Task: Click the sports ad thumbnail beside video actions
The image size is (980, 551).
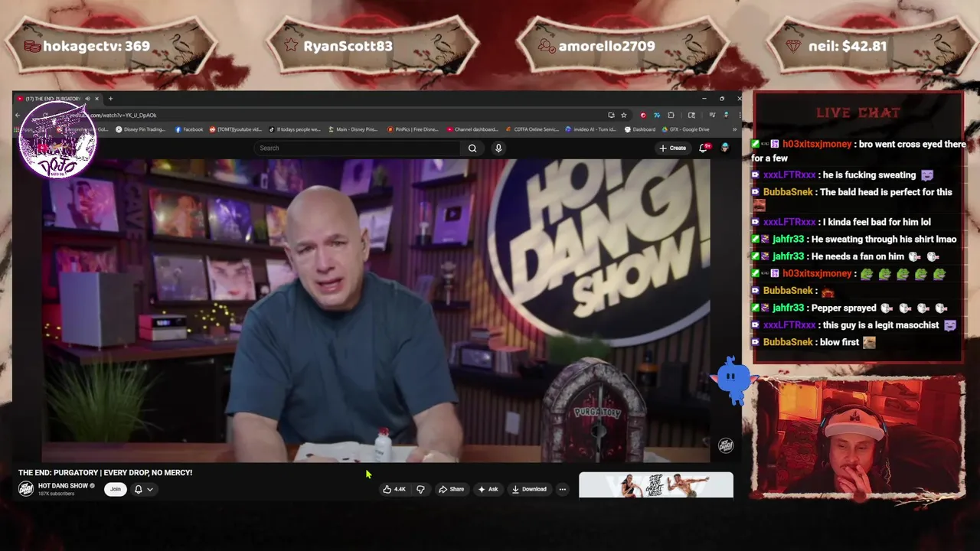Action: [x=656, y=485]
